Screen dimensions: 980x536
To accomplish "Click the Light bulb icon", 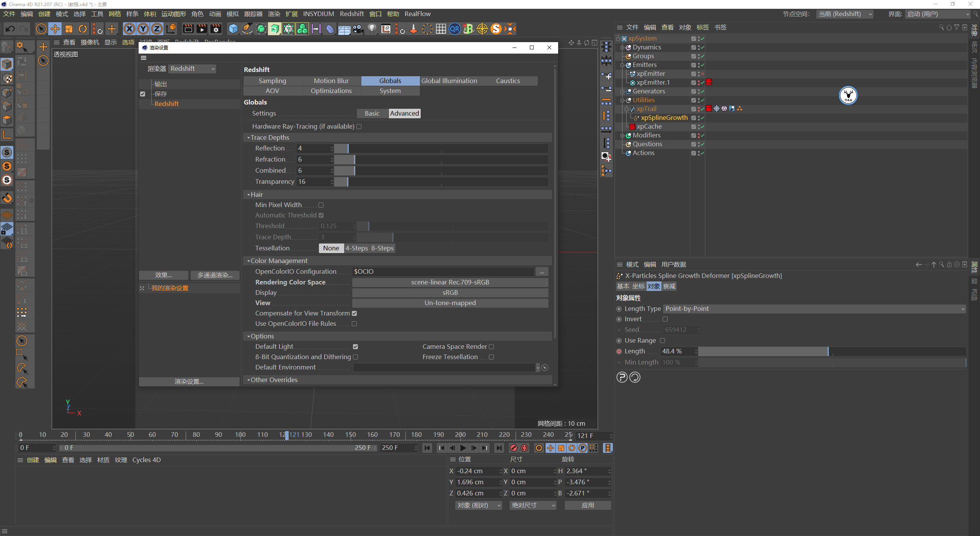I will pos(372,29).
